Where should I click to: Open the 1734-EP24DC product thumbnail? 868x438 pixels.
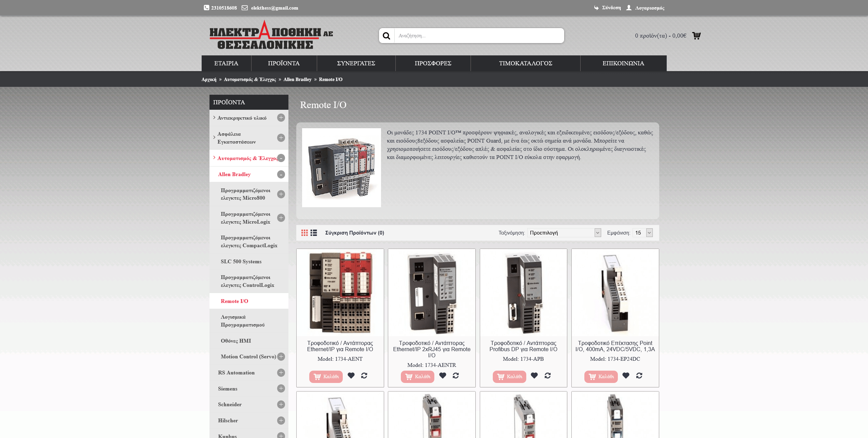point(615,292)
